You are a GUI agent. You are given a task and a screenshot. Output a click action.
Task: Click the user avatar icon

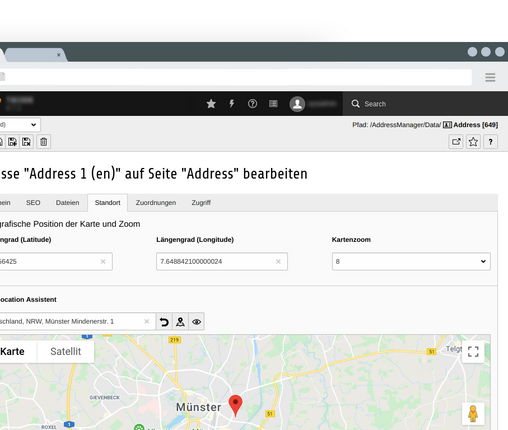coord(297,104)
